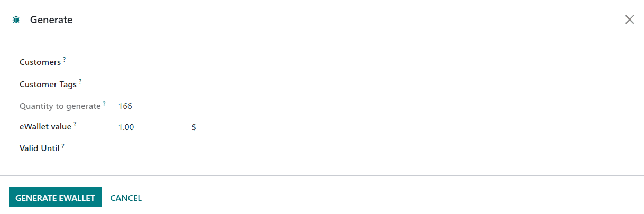Click the Customers field label

pos(40,62)
